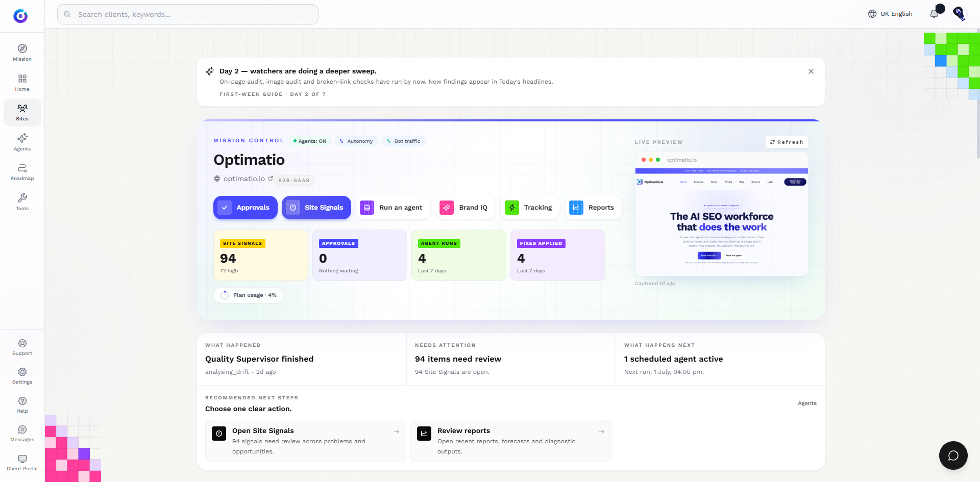Click 'Next run: 1 July, 04:00 pm.' text
Viewport: 980px width, 482px height.
tap(664, 372)
